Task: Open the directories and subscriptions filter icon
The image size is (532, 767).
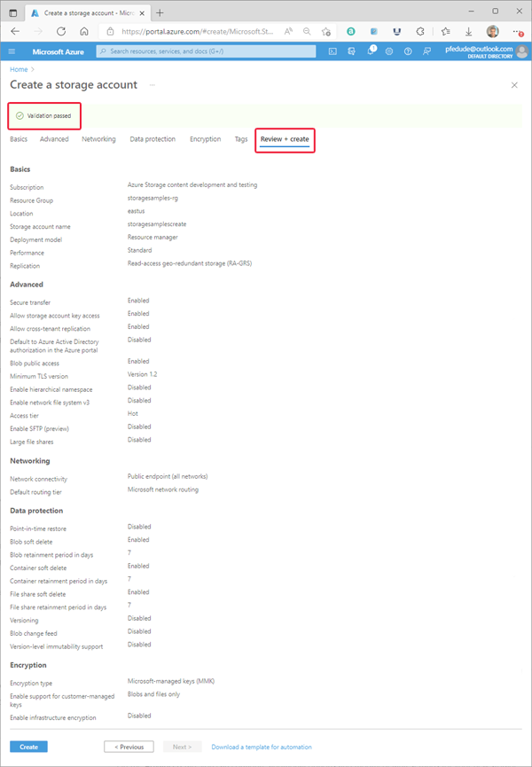Action: tap(351, 51)
